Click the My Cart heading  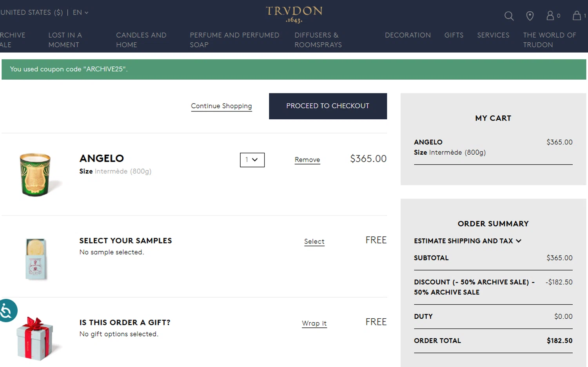click(493, 118)
